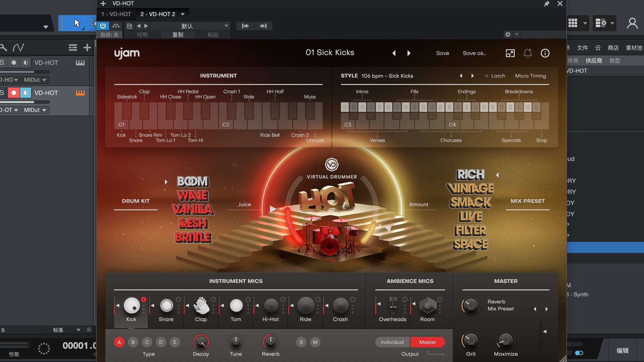Open the default preset dropdown
This screenshot has width=644, height=362.
191,26
